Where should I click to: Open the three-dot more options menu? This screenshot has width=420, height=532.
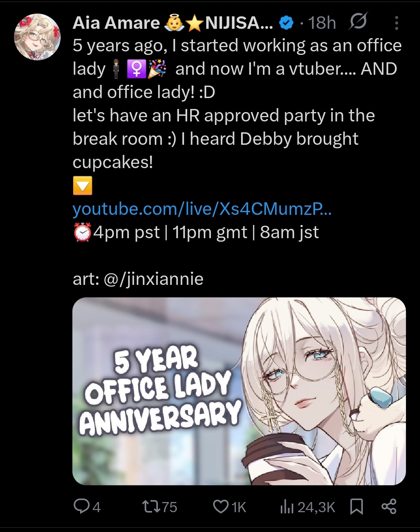[x=396, y=23]
